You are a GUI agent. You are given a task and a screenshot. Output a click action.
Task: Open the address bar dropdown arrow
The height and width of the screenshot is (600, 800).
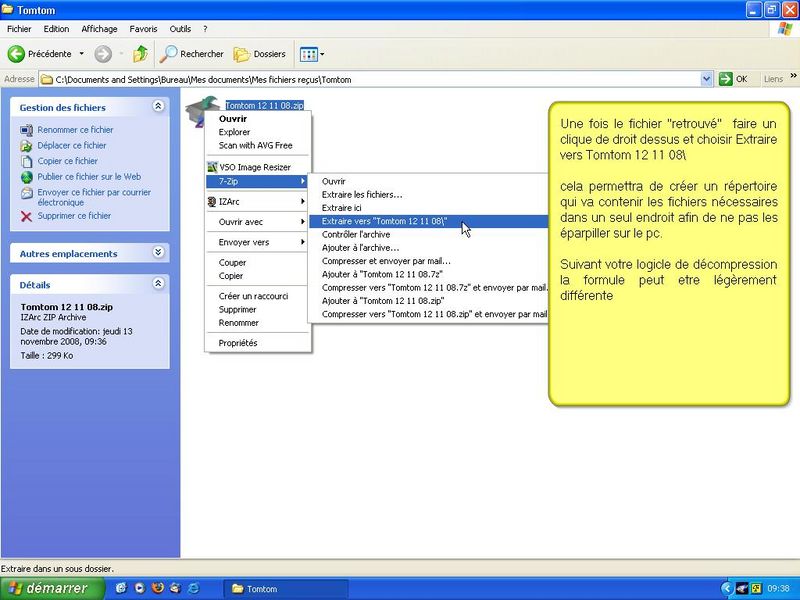click(x=707, y=79)
